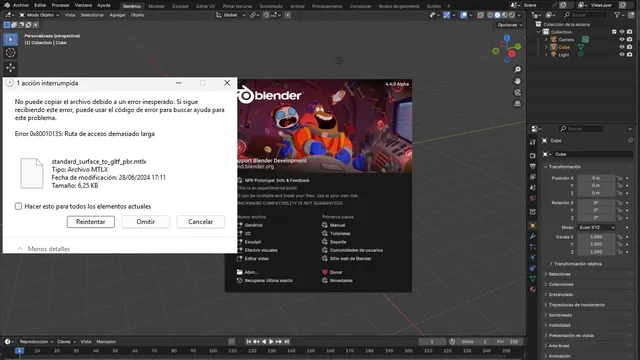Choose the Move tool in toolbar
This screenshot has height=360, width=640.
click(x=11, y=67)
